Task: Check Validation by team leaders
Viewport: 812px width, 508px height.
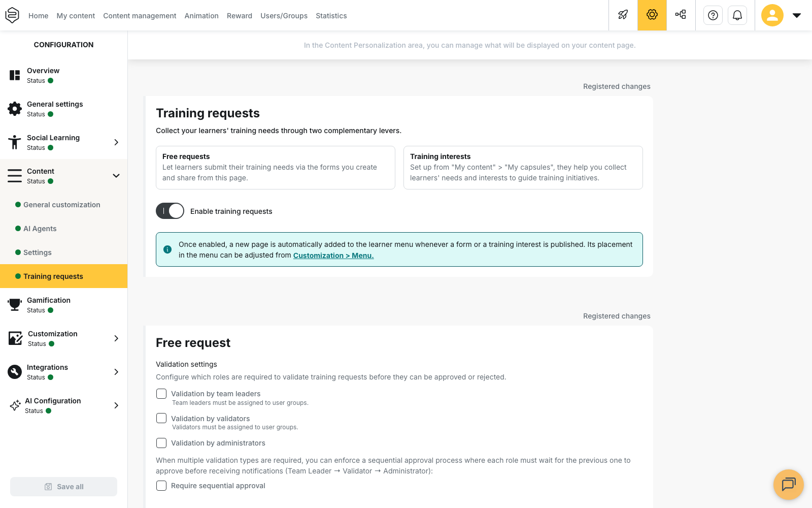Action: click(x=161, y=394)
